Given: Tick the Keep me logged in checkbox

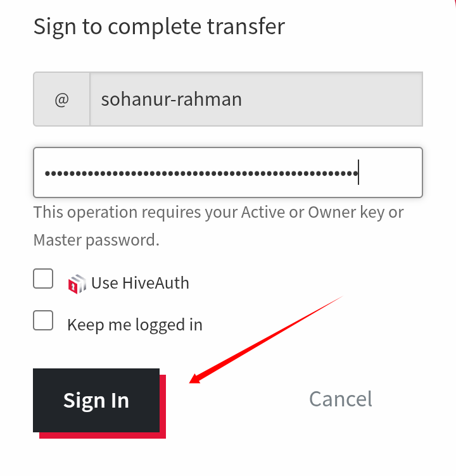Looking at the screenshot, I should [x=43, y=320].
